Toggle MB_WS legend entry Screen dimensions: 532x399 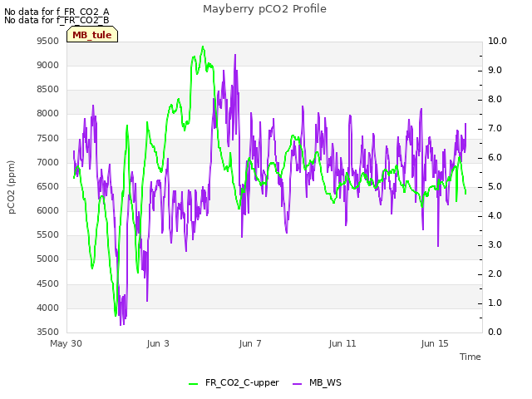tap(317, 383)
